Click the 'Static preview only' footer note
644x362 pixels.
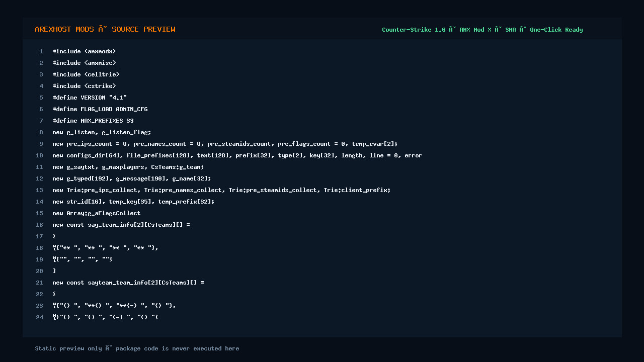pyautogui.click(x=137, y=348)
